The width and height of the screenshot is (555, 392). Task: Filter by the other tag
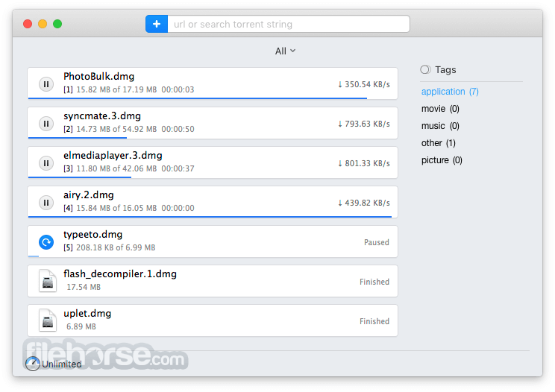click(438, 143)
